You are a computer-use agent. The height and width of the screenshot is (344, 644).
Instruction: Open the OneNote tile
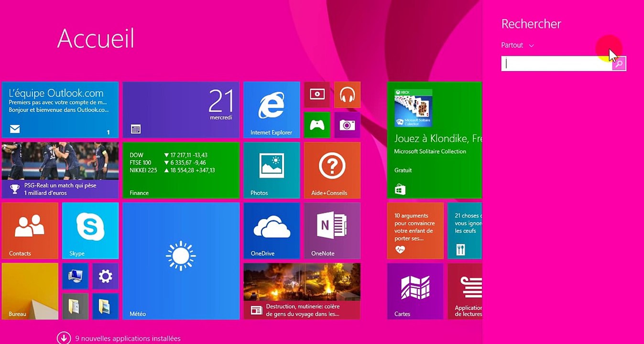[332, 231]
